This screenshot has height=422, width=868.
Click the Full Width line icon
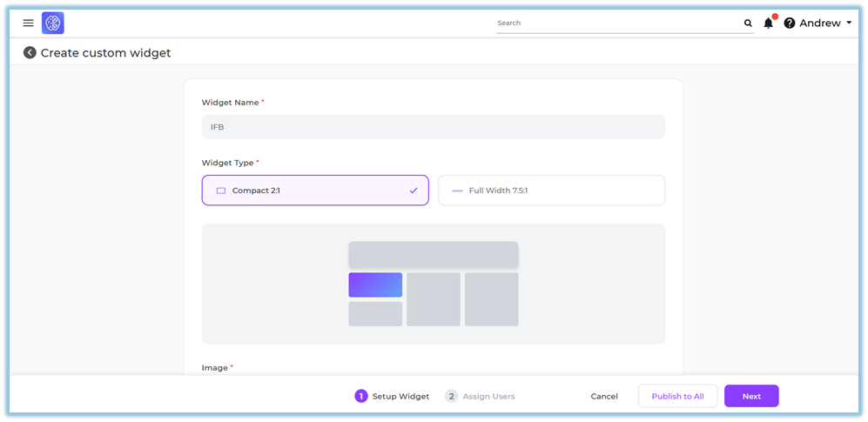(457, 191)
